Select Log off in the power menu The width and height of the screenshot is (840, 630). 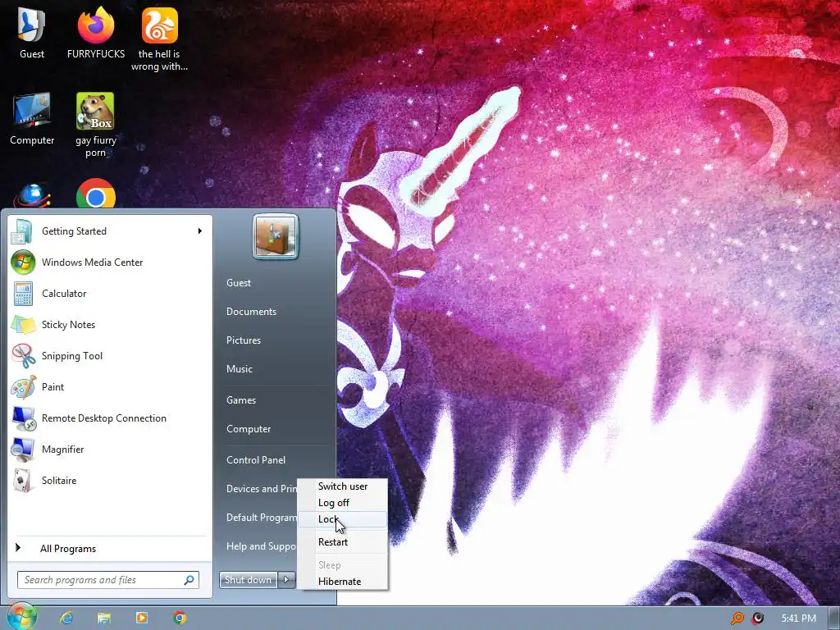pos(343,503)
